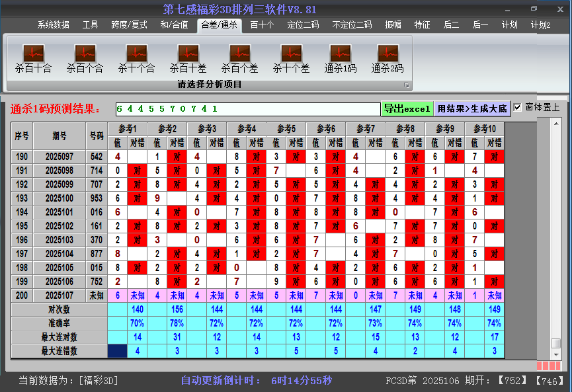
Task: Open the 计划 tab
Action: (509, 25)
